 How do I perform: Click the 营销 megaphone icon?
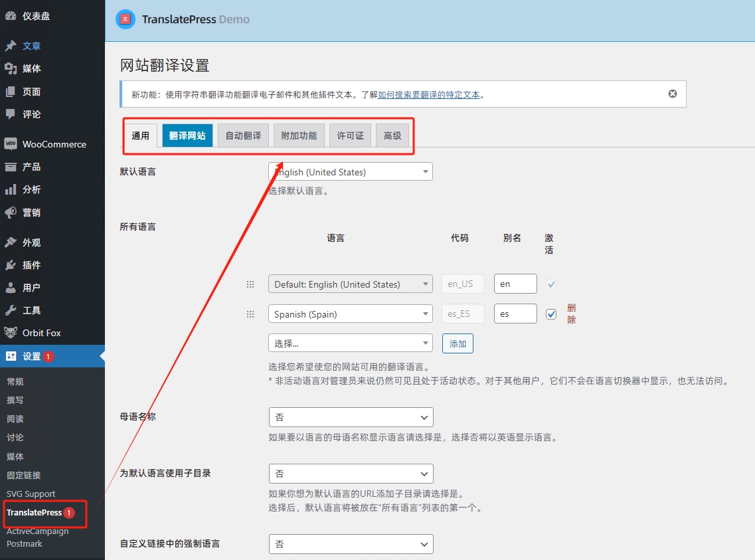pyautogui.click(x=11, y=213)
